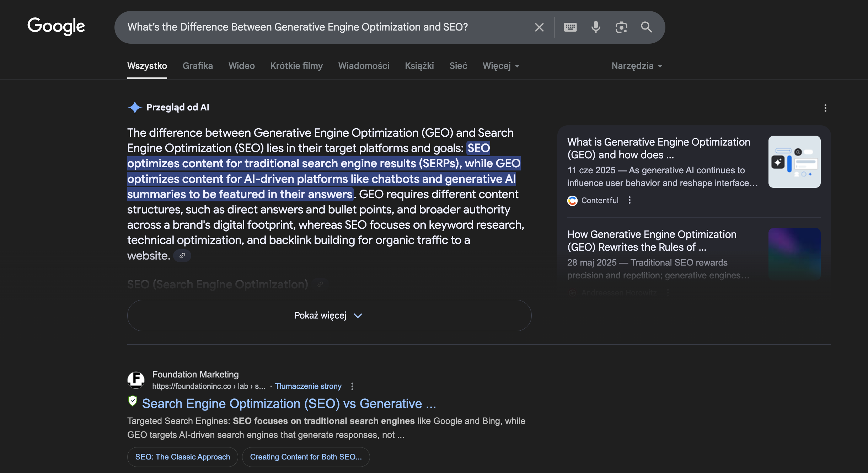Open the Narzędzia tools dropdown
868x473 pixels.
point(636,66)
